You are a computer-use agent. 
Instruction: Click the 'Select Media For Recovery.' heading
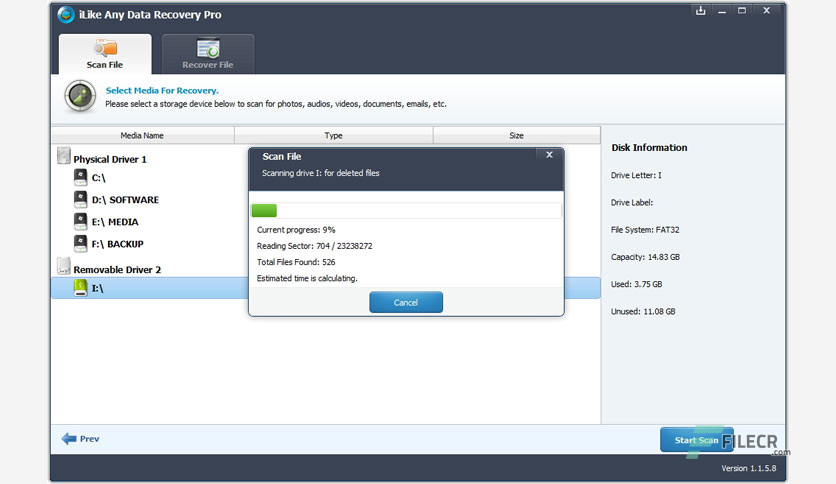(x=162, y=91)
